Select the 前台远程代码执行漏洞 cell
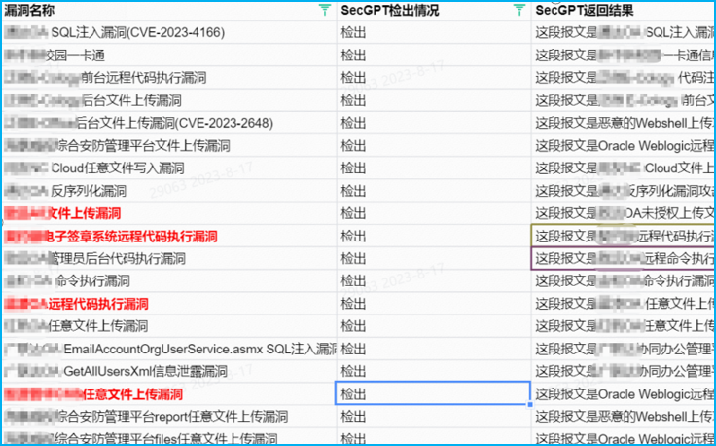This screenshot has height=446, width=716. pyautogui.click(x=169, y=78)
